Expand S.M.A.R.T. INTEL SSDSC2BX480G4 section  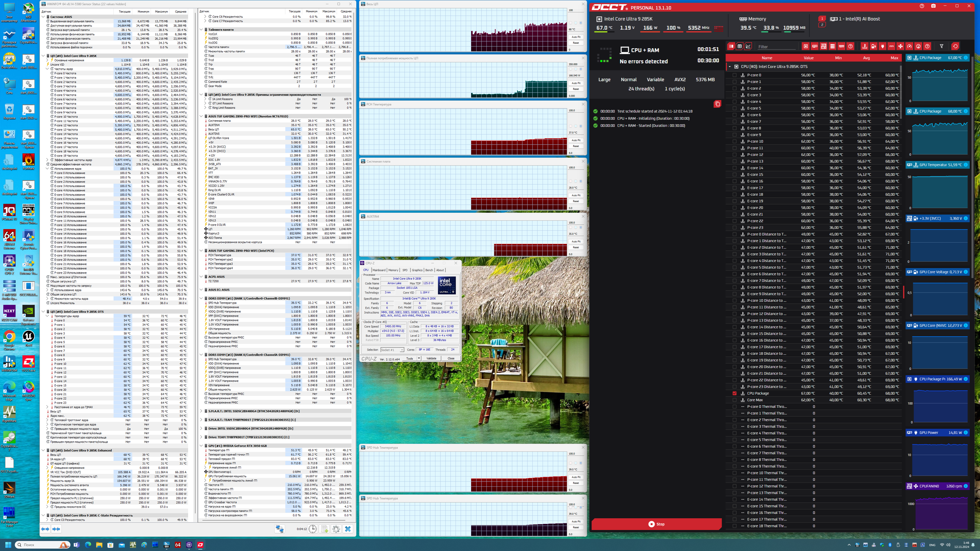pyautogui.click(x=201, y=411)
